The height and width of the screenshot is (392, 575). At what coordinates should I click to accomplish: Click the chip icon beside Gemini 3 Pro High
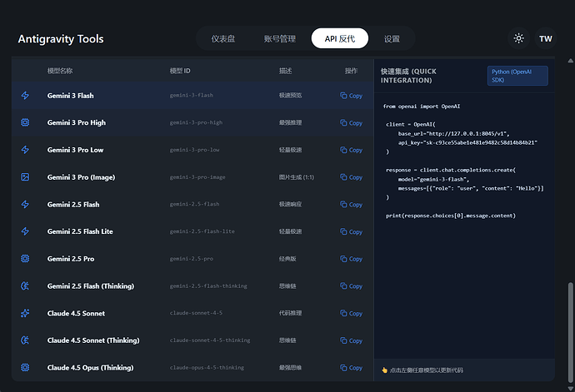point(25,122)
